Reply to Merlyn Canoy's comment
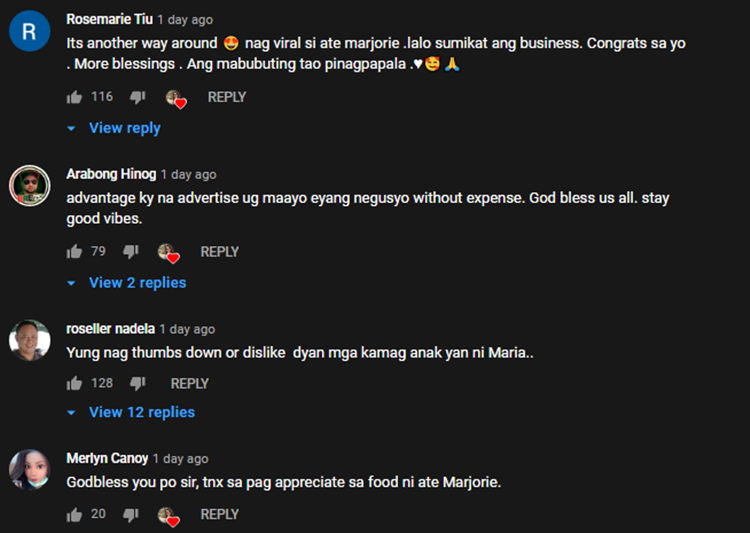The height and width of the screenshot is (533, 750). (220, 514)
